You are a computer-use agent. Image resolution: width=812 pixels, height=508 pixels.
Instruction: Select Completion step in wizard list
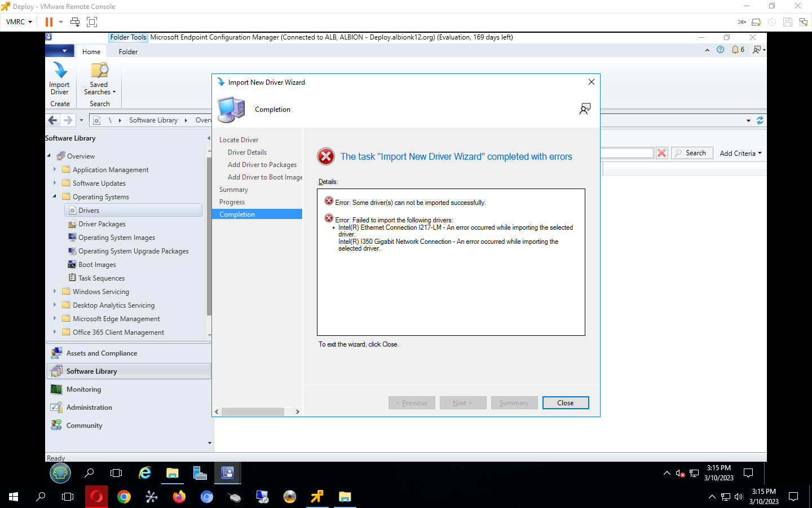[x=257, y=214]
